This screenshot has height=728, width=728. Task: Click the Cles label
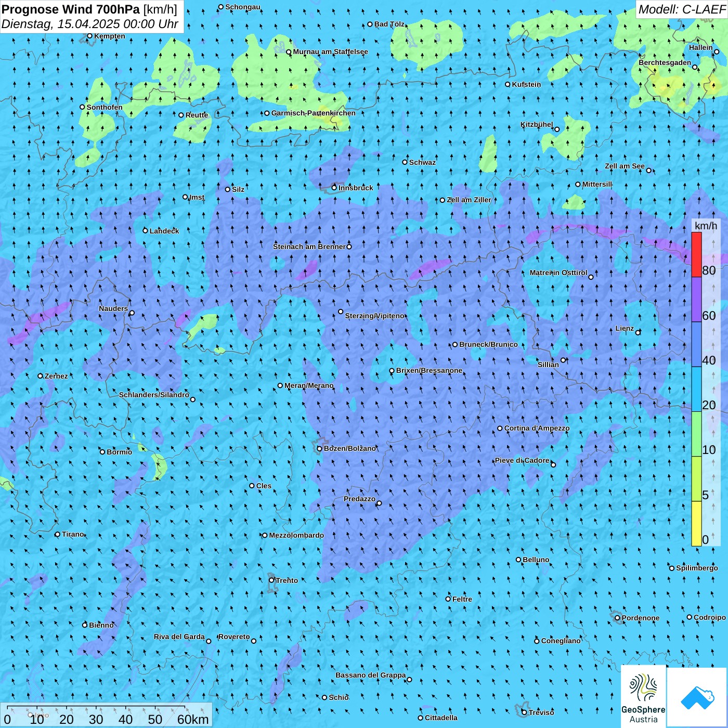(264, 486)
